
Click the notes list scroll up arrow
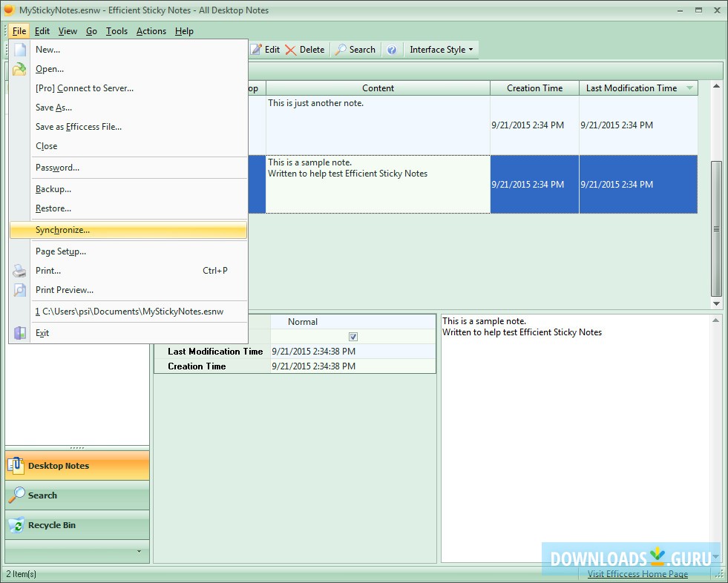click(716, 86)
